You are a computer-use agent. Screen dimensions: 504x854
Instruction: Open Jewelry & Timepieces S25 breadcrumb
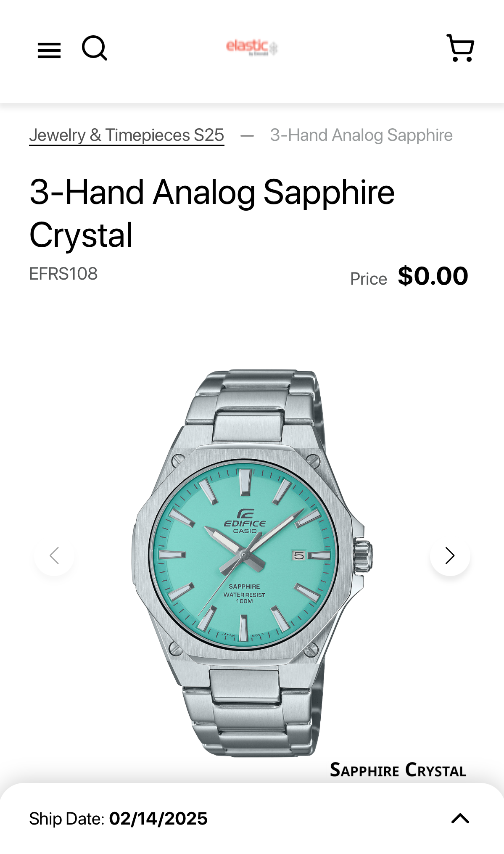click(x=127, y=135)
